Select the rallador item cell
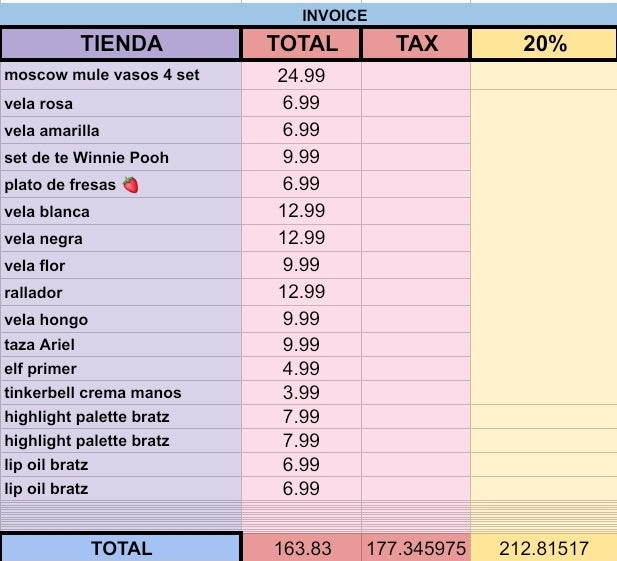This screenshot has width=617, height=561. 121,293
